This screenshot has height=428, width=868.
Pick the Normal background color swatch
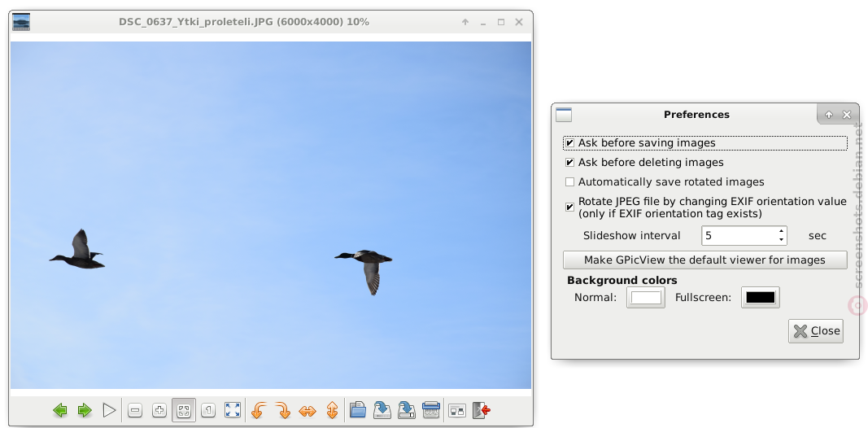(646, 297)
